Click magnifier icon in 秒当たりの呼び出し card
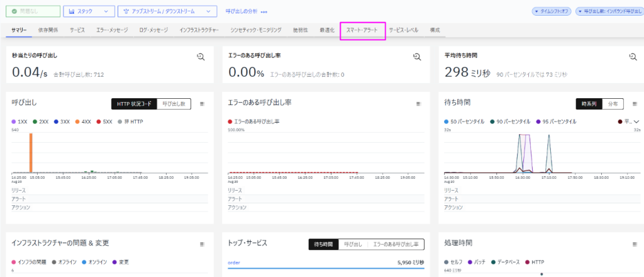 [x=201, y=57]
